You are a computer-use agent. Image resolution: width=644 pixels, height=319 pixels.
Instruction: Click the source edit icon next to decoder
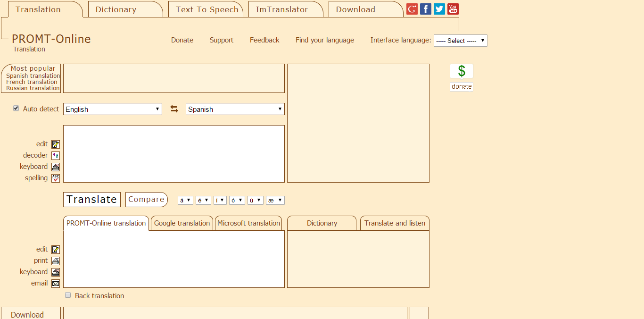(56, 144)
